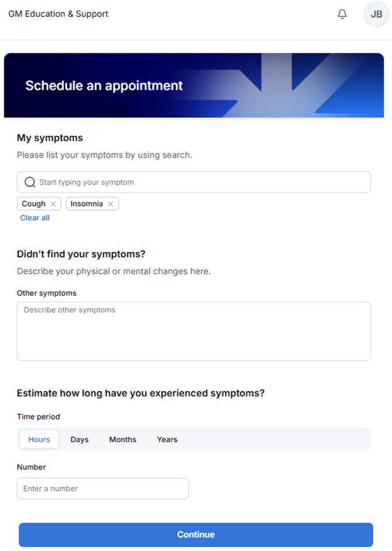Focus the Enter a number field
The image size is (392, 551).
coord(102,488)
